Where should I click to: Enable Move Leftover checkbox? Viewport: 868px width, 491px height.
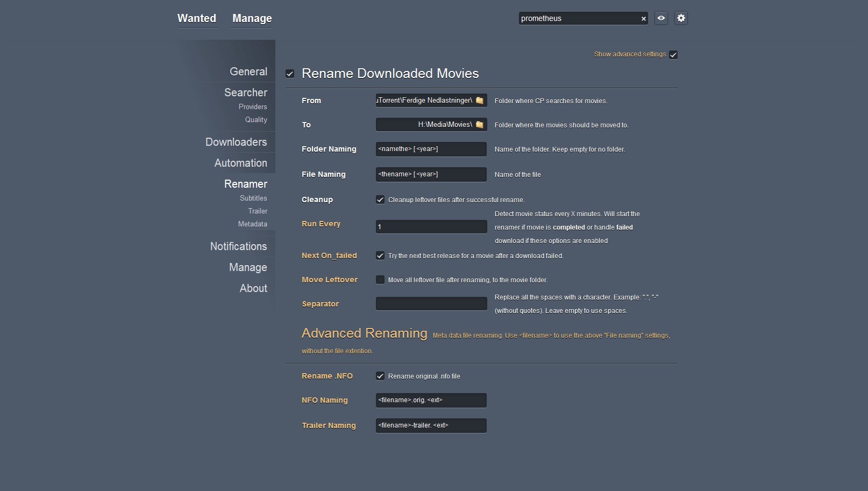(x=380, y=280)
